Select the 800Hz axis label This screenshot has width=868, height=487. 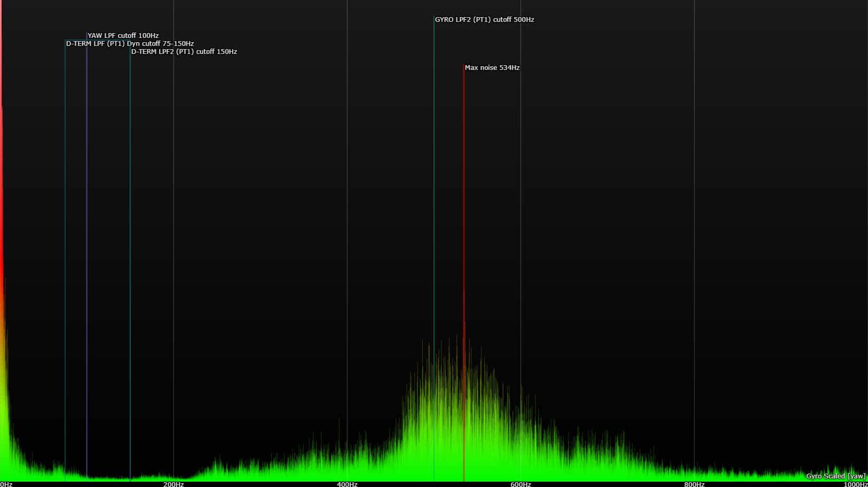tap(694, 484)
